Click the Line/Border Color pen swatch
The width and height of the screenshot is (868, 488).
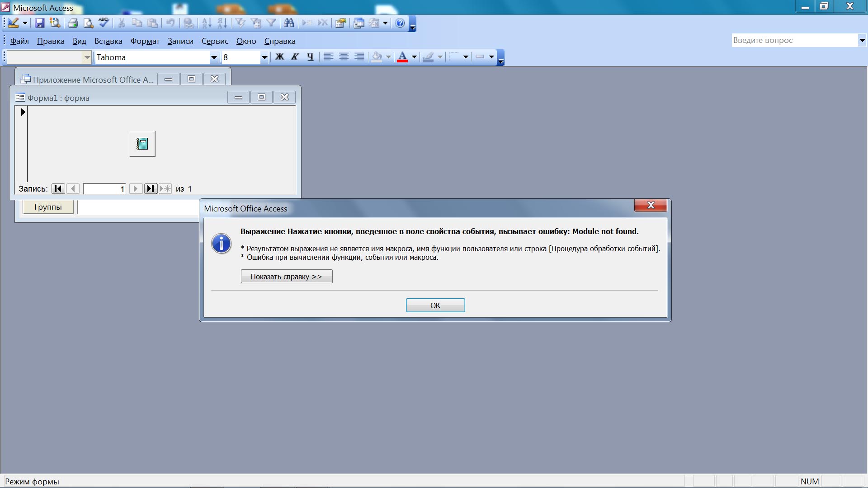pos(428,57)
